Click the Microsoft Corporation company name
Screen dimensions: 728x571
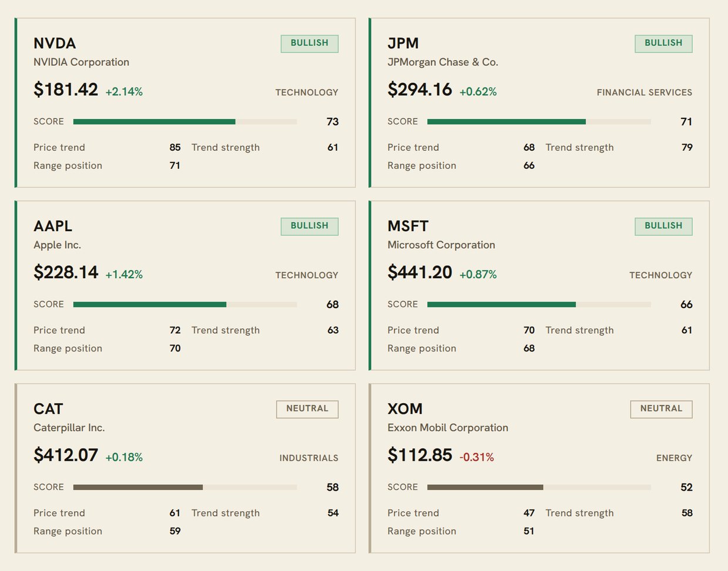[441, 245]
